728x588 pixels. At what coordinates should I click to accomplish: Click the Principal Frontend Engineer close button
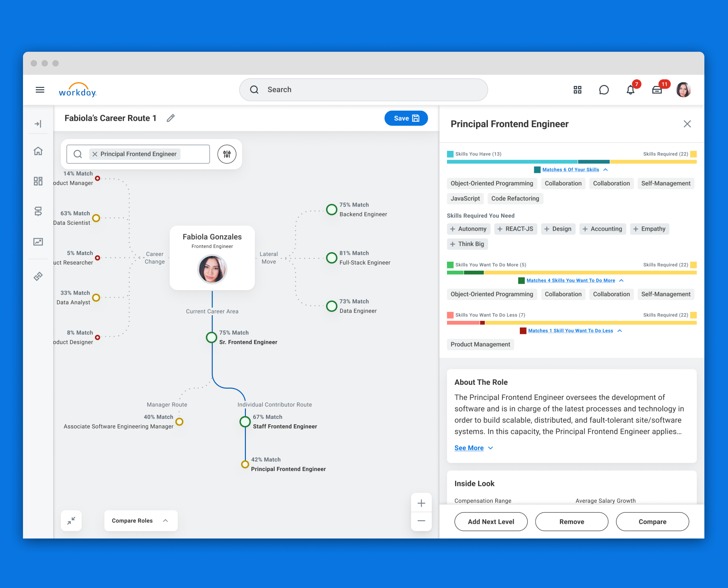coord(687,124)
